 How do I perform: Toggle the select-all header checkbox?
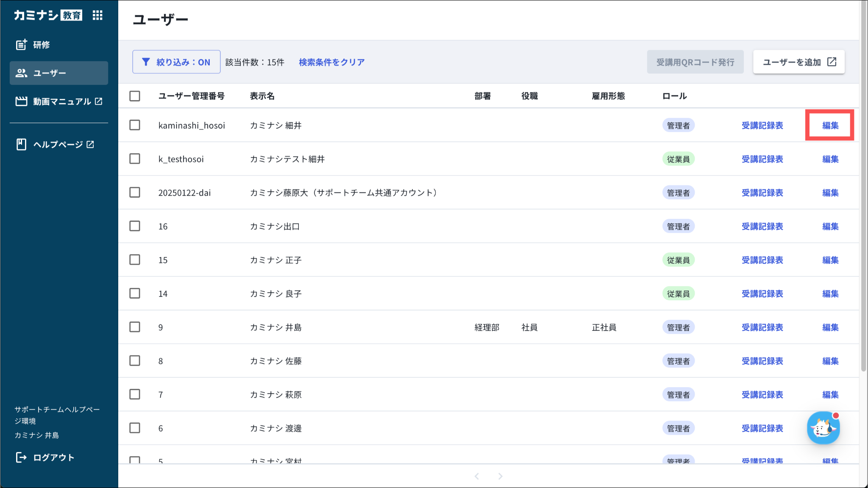pyautogui.click(x=135, y=96)
